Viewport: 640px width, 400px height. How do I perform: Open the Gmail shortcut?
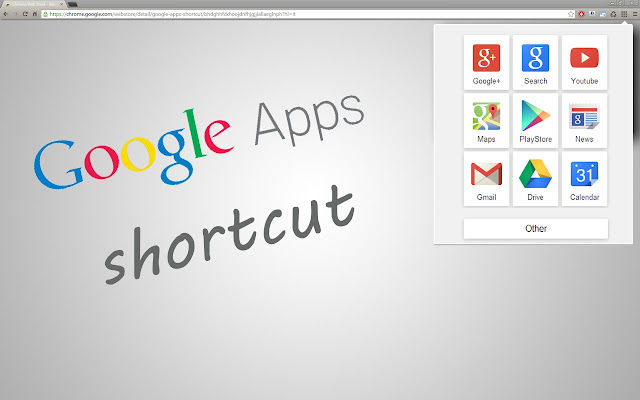tap(486, 179)
